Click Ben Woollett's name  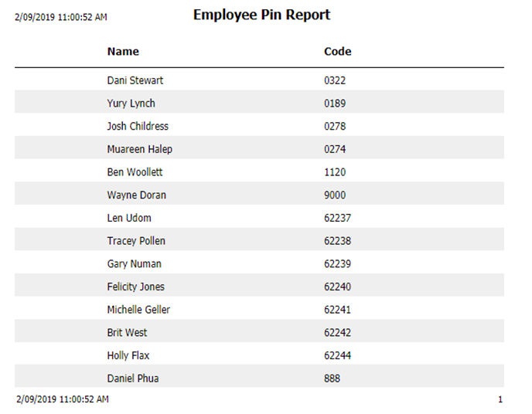(x=135, y=172)
